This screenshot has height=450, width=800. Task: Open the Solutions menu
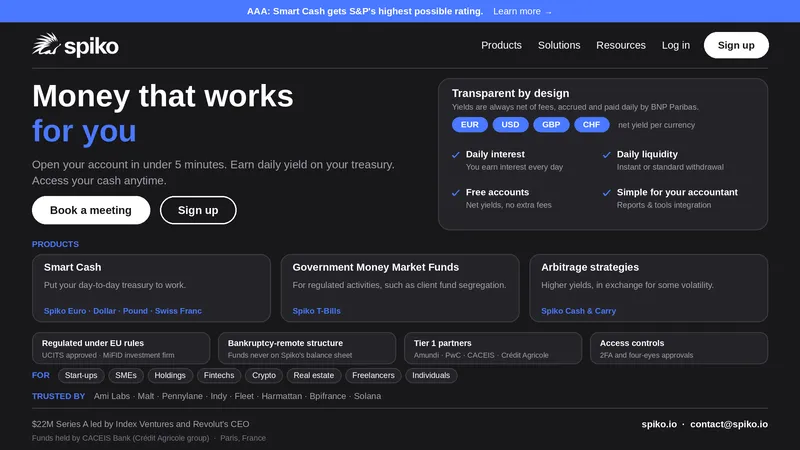tap(559, 45)
